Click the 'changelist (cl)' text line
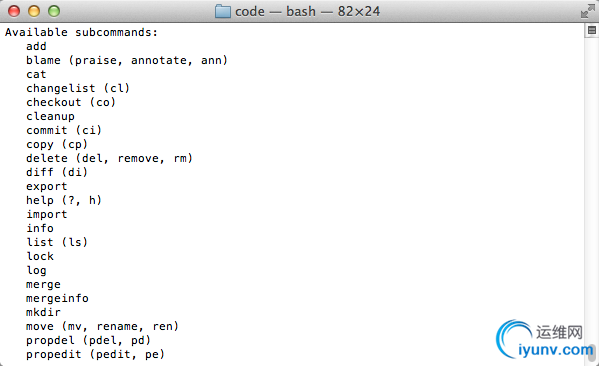This screenshot has height=366, width=599. (x=78, y=88)
